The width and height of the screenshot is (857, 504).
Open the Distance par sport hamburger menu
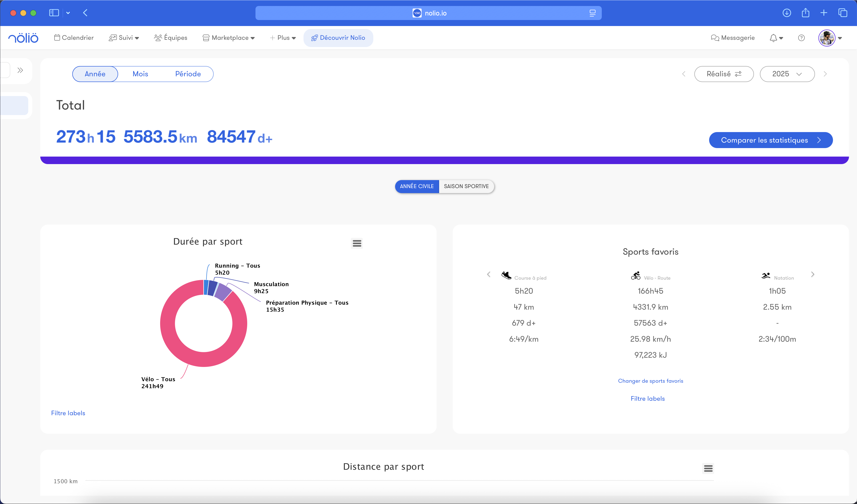click(708, 469)
